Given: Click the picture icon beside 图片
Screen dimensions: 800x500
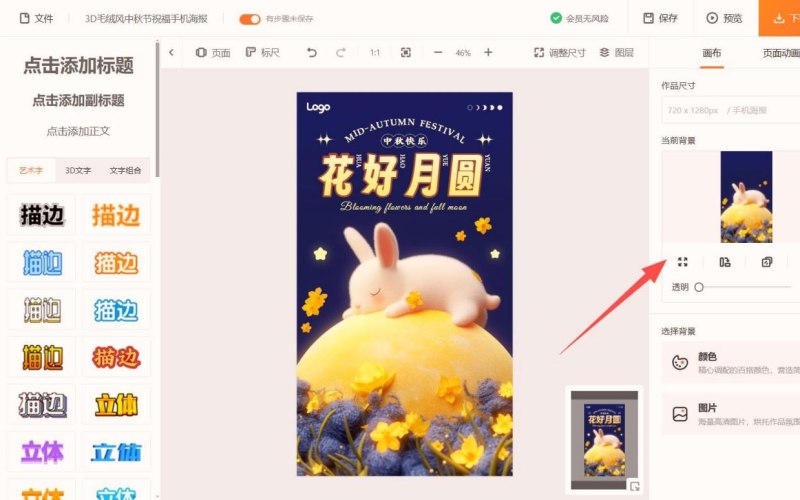Looking at the screenshot, I should 680,414.
